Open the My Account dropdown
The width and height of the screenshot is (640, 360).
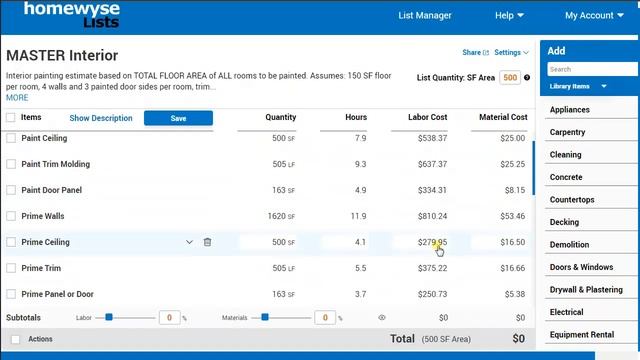coord(594,16)
